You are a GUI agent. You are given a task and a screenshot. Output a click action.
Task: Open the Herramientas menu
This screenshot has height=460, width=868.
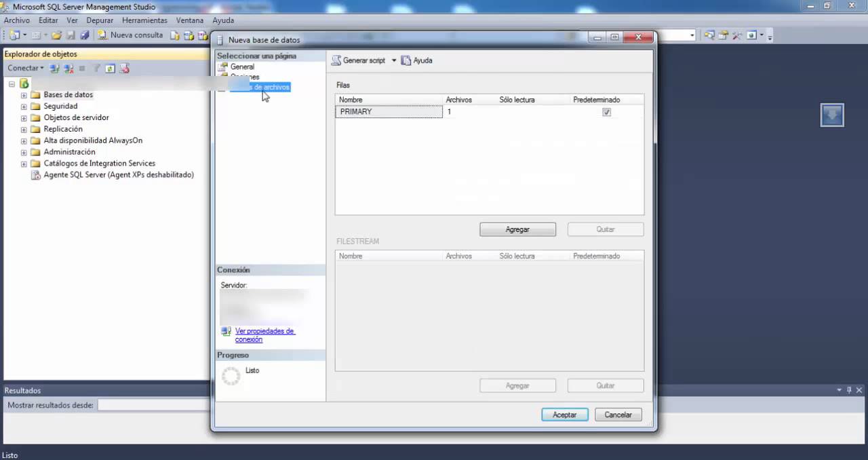pyautogui.click(x=144, y=20)
